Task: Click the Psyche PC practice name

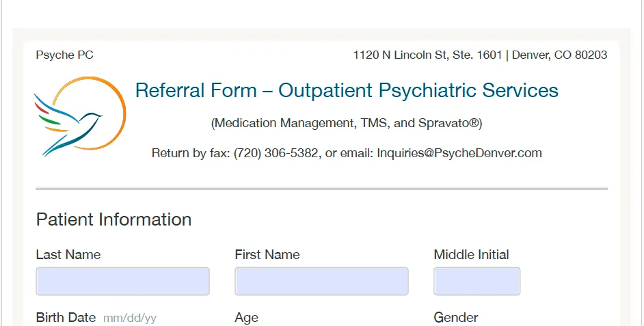Action: [64, 55]
